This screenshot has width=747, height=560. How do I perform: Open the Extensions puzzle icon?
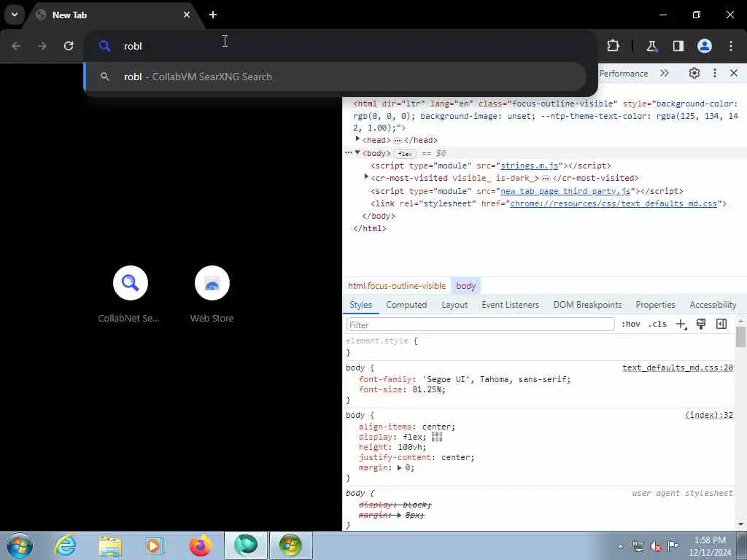[613, 46]
